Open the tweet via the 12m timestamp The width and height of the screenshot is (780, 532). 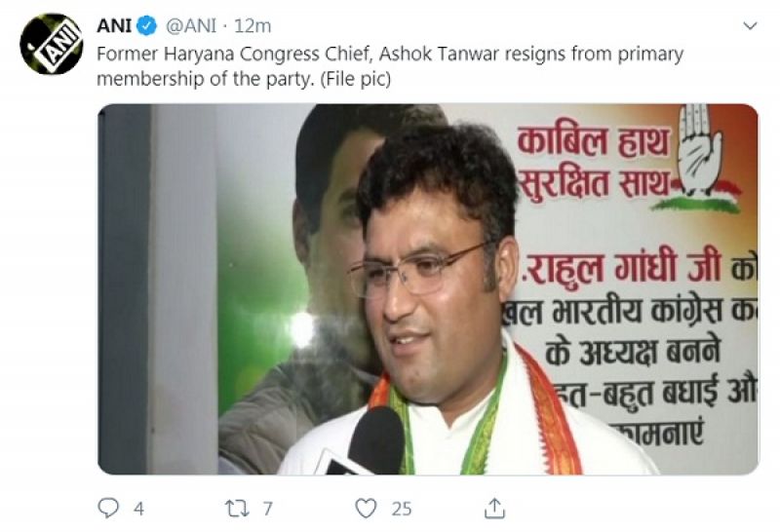coord(253,25)
